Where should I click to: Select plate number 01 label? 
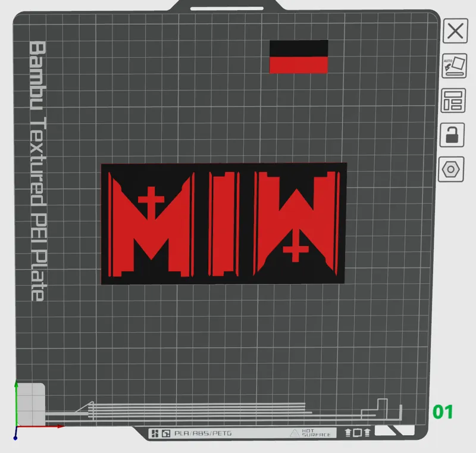pos(443,412)
